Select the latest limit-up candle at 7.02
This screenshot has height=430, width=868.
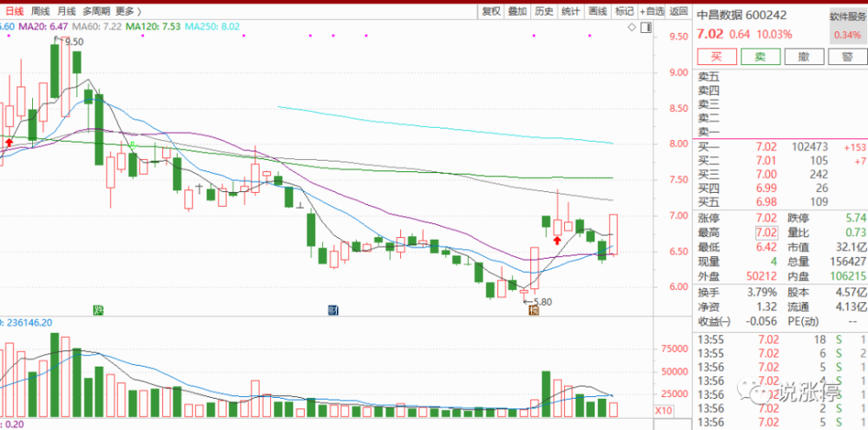pyautogui.click(x=614, y=235)
